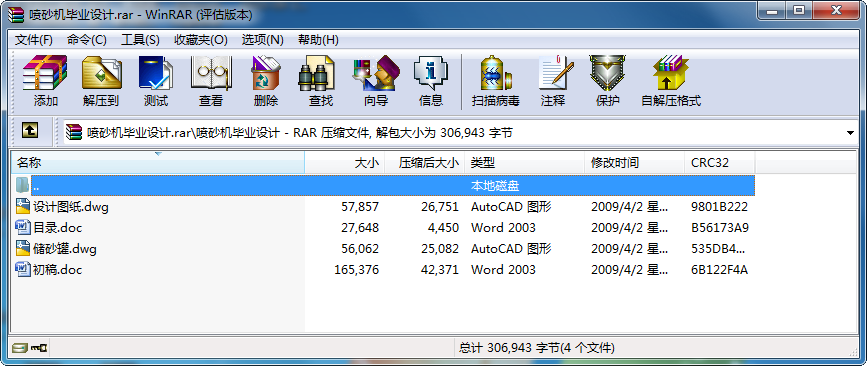Click AutoCAD 图形 type of 储砂罐.dwg
Viewport: 867px width, 366px height.
click(511, 249)
